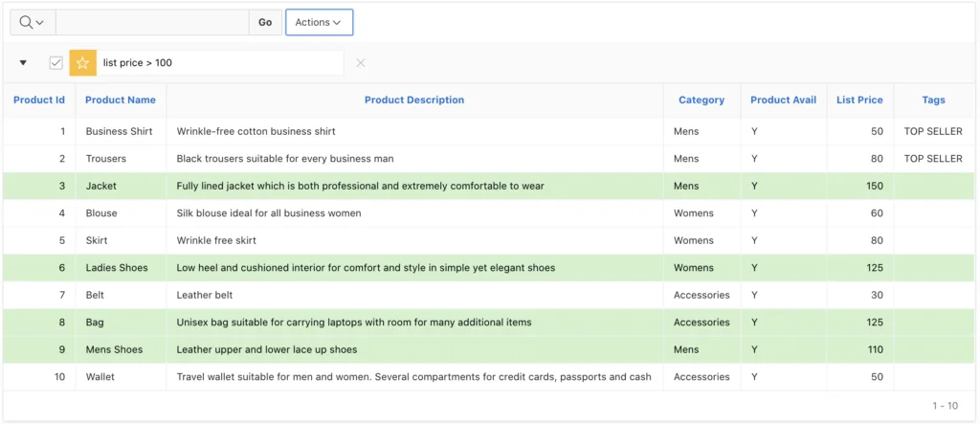This screenshot has height=424, width=980.
Task: Open the search column selector magnifier
Action: (x=33, y=23)
